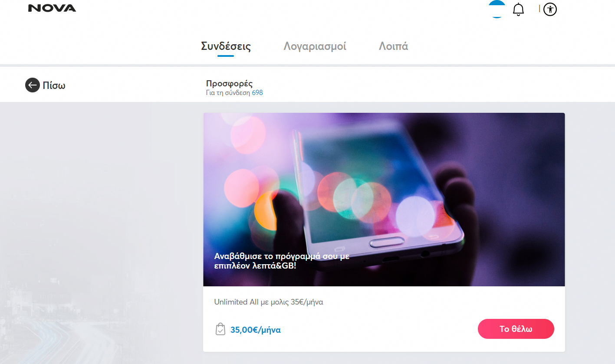Accept the offer with Το θέλω
This screenshot has height=364, width=615.
coord(516,329)
